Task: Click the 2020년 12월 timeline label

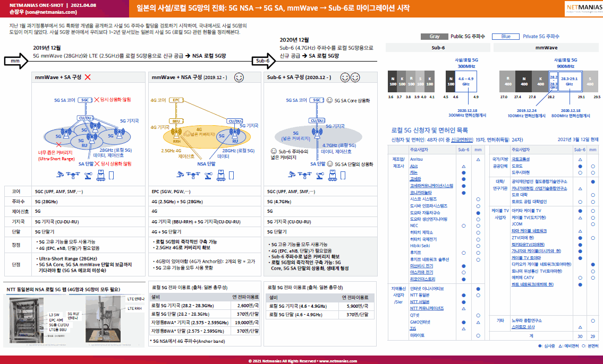Action: click(294, 40)
